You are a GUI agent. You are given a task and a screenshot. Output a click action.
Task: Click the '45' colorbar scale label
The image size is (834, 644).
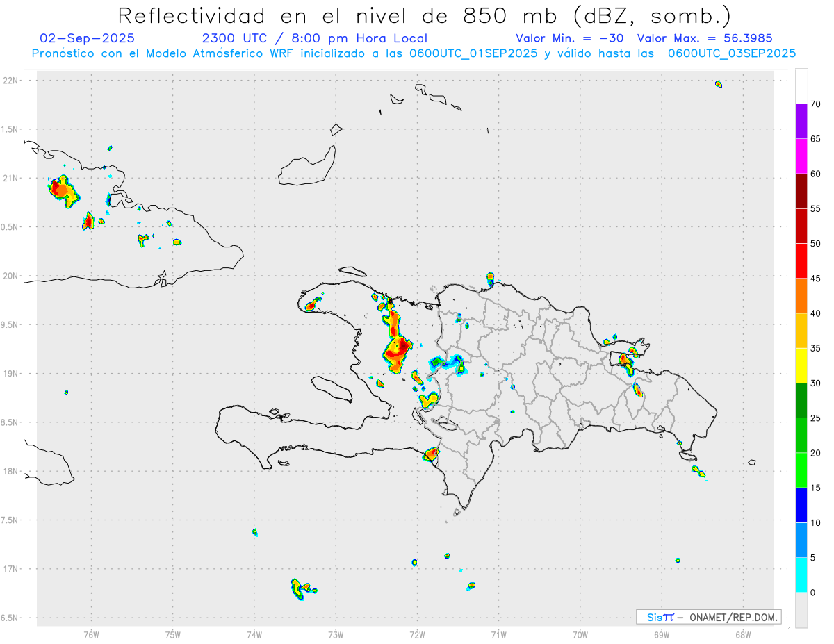coord(815,279)
